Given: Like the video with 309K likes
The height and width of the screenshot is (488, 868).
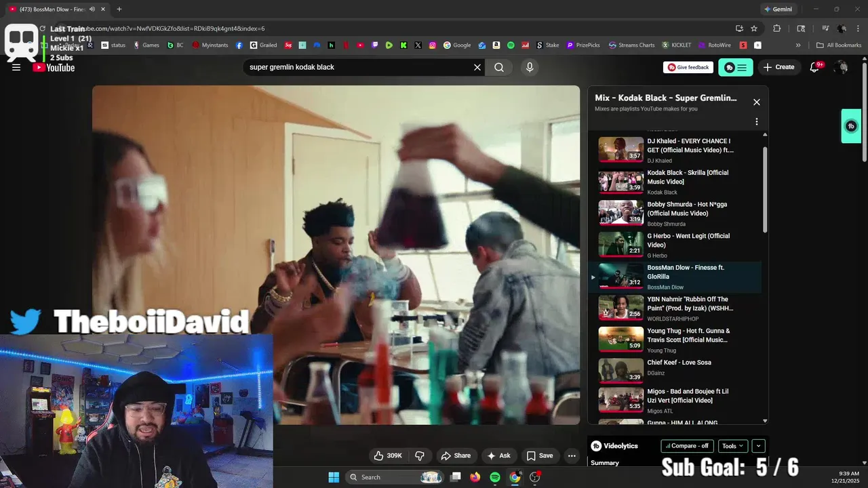Looking at the screenshot, I should pos(388,456).
